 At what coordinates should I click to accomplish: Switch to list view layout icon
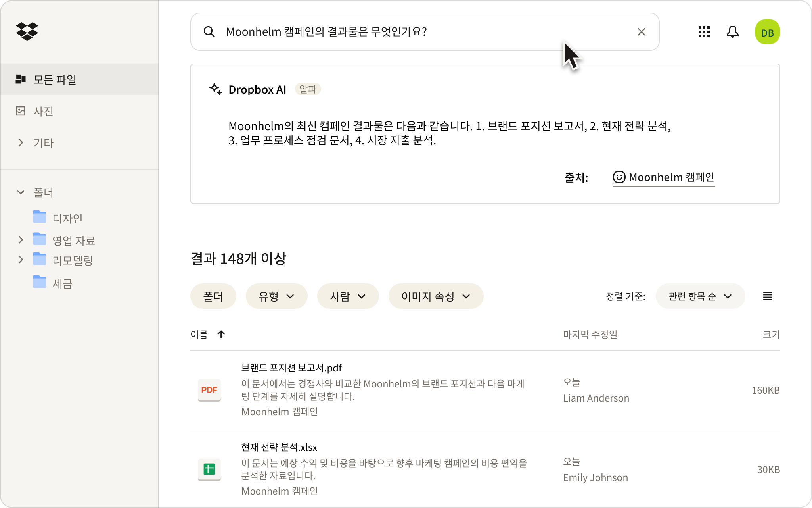767,296
